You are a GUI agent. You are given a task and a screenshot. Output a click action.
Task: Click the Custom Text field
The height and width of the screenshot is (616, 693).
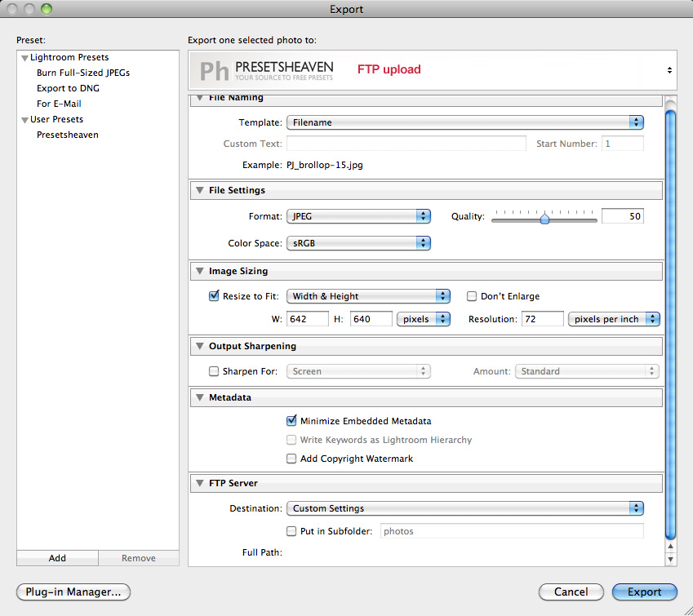coord(406,144)
